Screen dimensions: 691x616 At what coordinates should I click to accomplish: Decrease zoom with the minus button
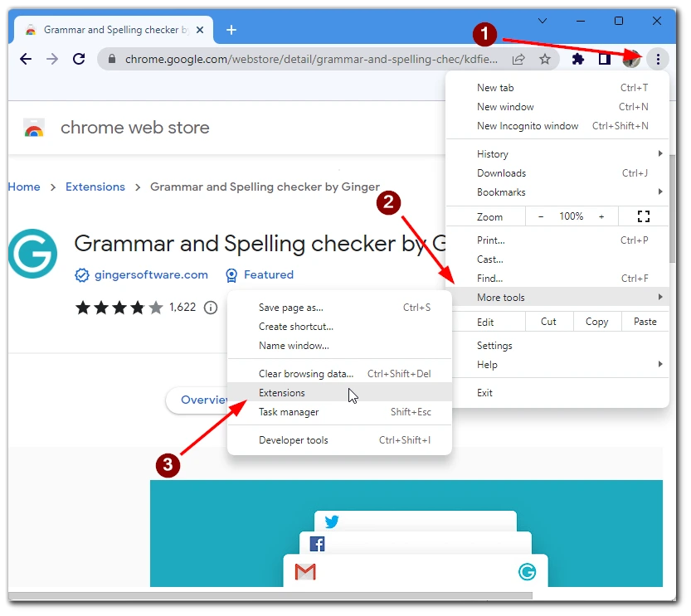point(541,216)
